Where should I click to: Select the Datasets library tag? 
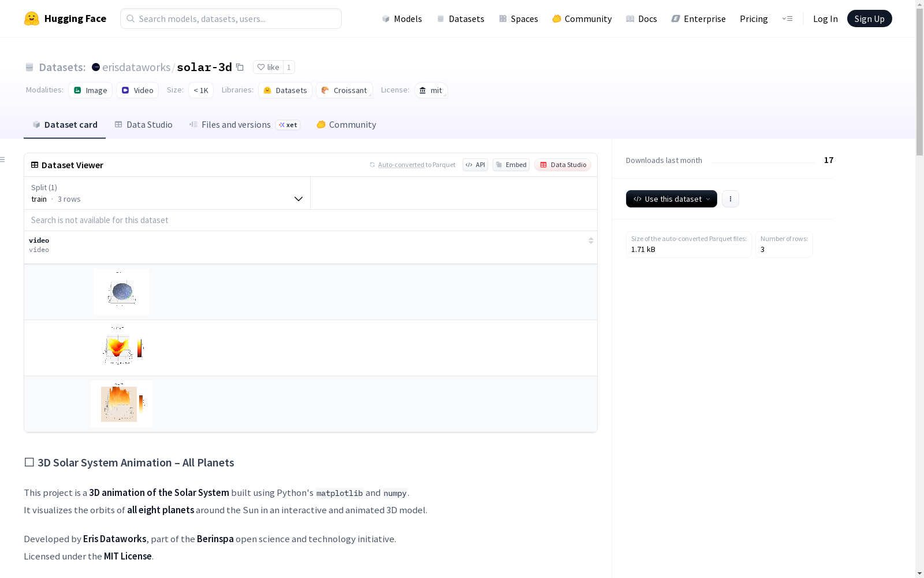coord(285,90)
